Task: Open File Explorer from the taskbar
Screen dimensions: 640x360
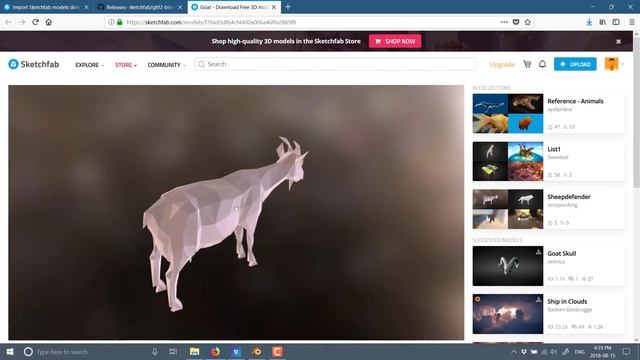Action: click(x=195, y=351)
